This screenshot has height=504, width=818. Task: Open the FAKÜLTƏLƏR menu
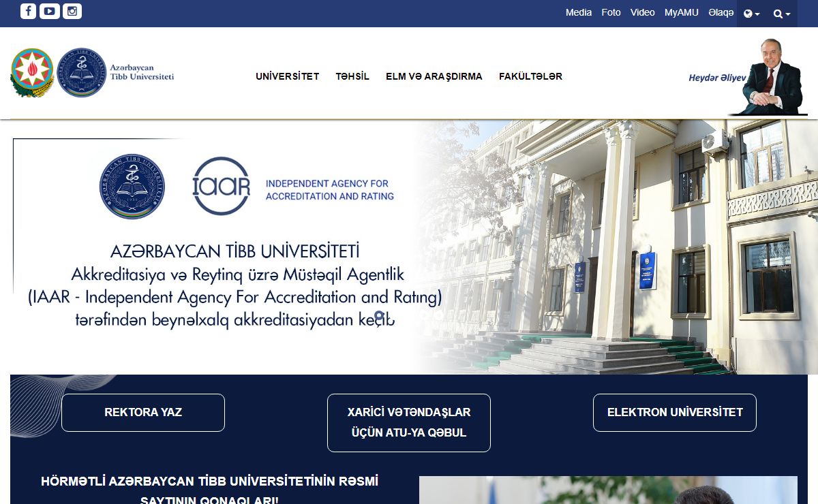click(x=530, y=76)
